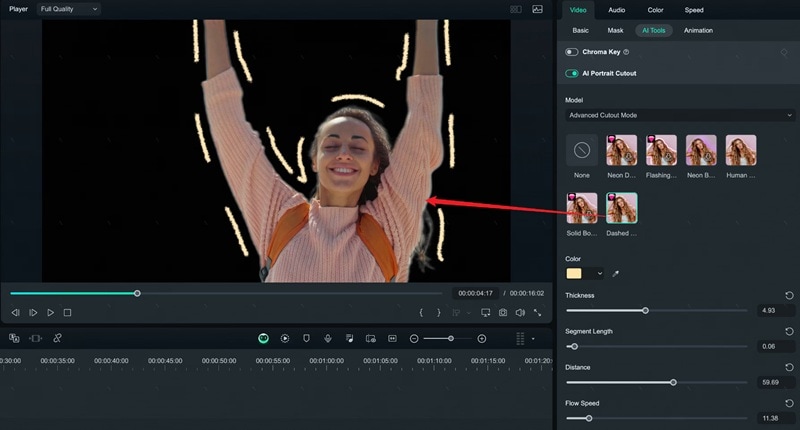Click the green AI assistant face icon
Viewport: 800px width, 430px height.
coord(263,338)
